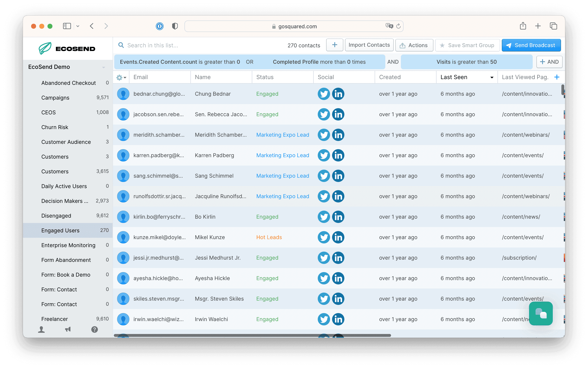Add a new table column with plus
This screenshot has width=588, height=368.
[557, 77]
